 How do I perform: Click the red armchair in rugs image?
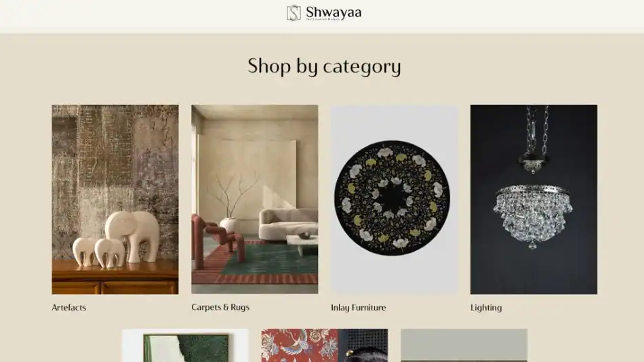pos(218,239)
